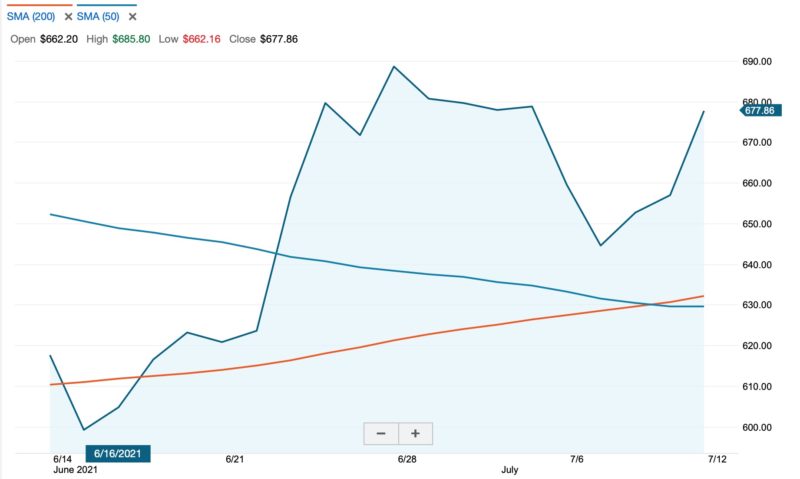
Task: Select the 7/6 date on the axis
Action: point(577,458)
